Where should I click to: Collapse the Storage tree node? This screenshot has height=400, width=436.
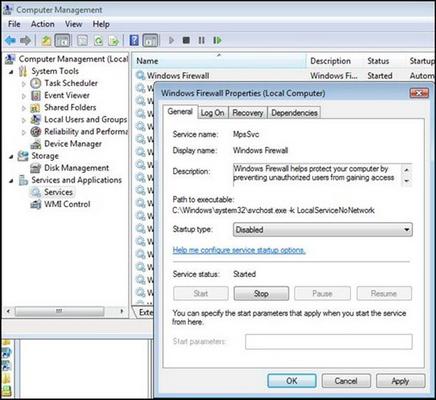[x=12, y=156]
